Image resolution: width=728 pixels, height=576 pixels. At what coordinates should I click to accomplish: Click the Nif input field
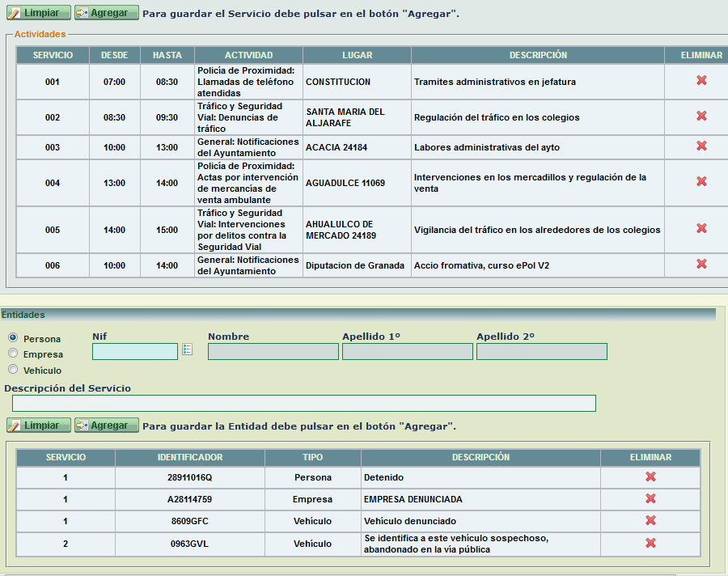(x=134, y=350)
